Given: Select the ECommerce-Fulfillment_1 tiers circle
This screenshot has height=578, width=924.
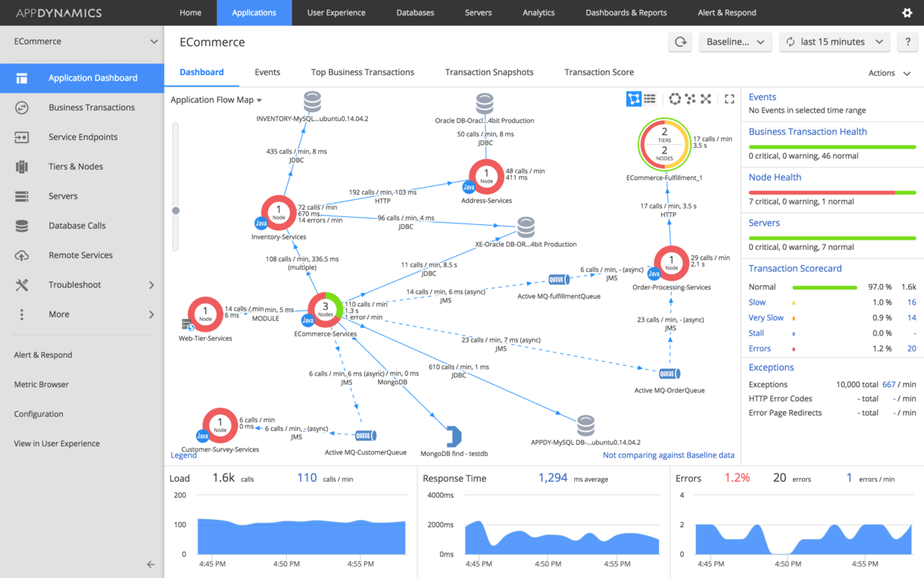Looking at the screenshot, I should point(664,145).
